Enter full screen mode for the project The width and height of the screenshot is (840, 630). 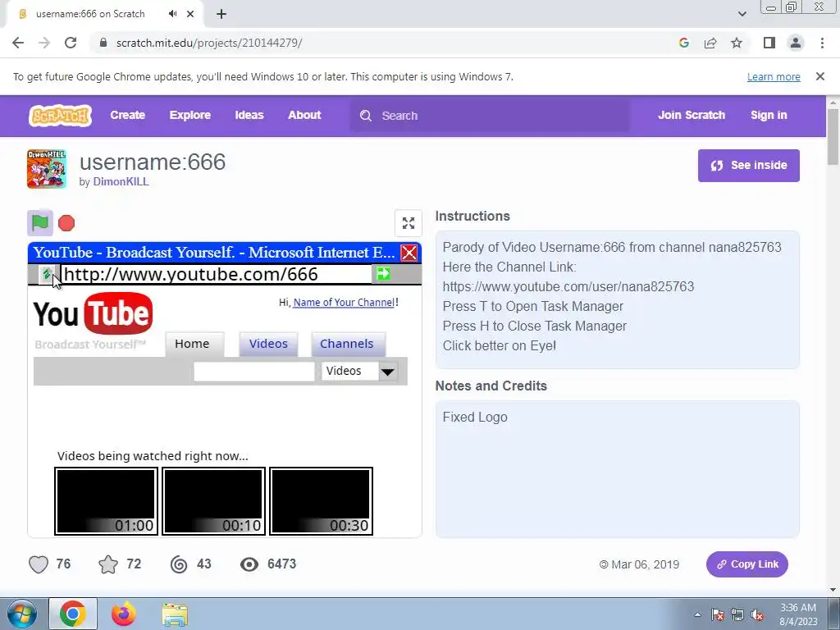[409, 223]
